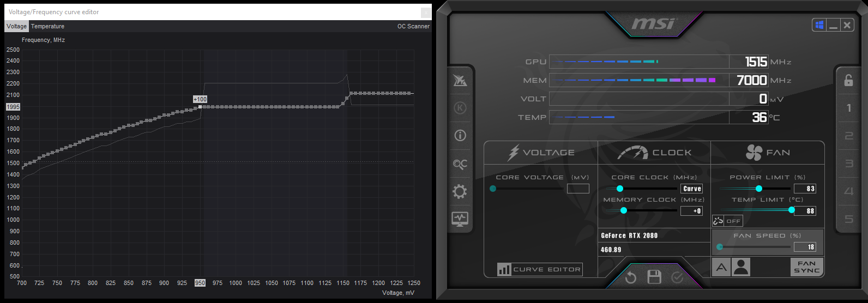Click the highlighted 950 voltage axis label
The height and width of the screenshot is (303, 868).
(200, 283)
